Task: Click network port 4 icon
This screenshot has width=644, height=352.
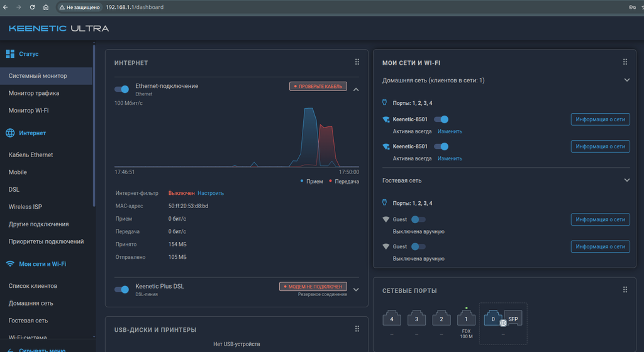Action: pyautogui.click(x=392, y=318)
